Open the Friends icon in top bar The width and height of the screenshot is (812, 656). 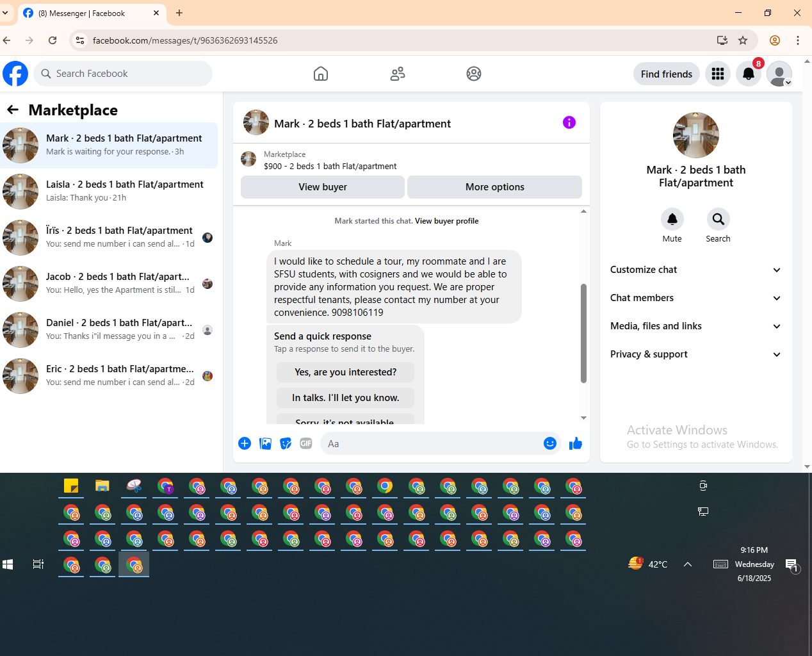click(x=398, y=74)
